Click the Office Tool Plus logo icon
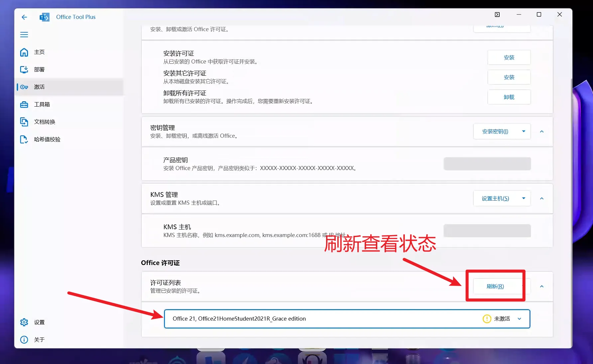 pyautogui.click(x=44, y=17)
